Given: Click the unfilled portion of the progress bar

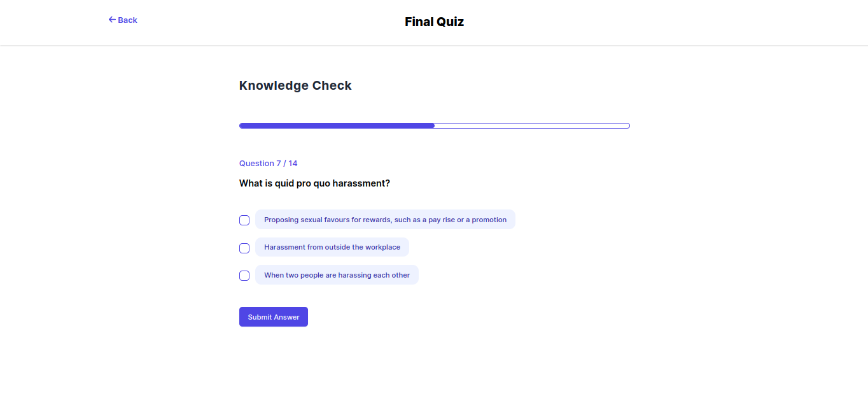Looking at the screenshot, I should click(x=532, y=126).
